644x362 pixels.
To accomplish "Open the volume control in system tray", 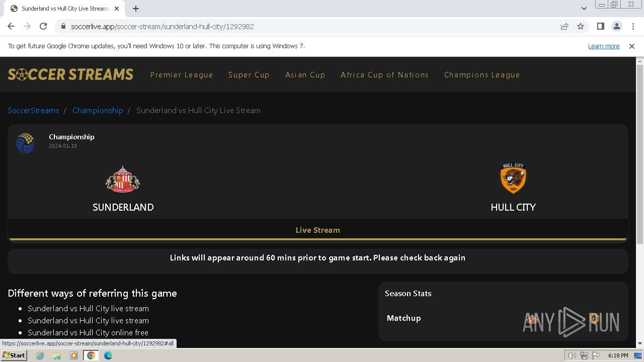I will click(572, 355).
